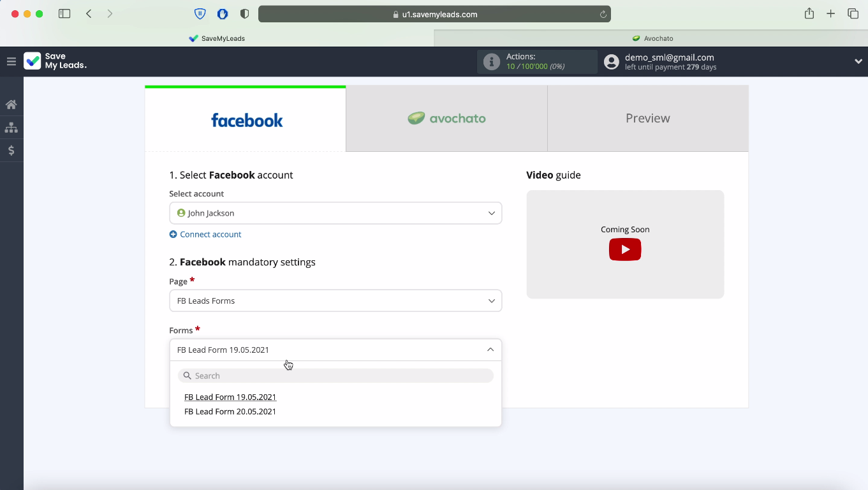
Task: Open the connections sitemap sidebar icon
Action: 11,128
